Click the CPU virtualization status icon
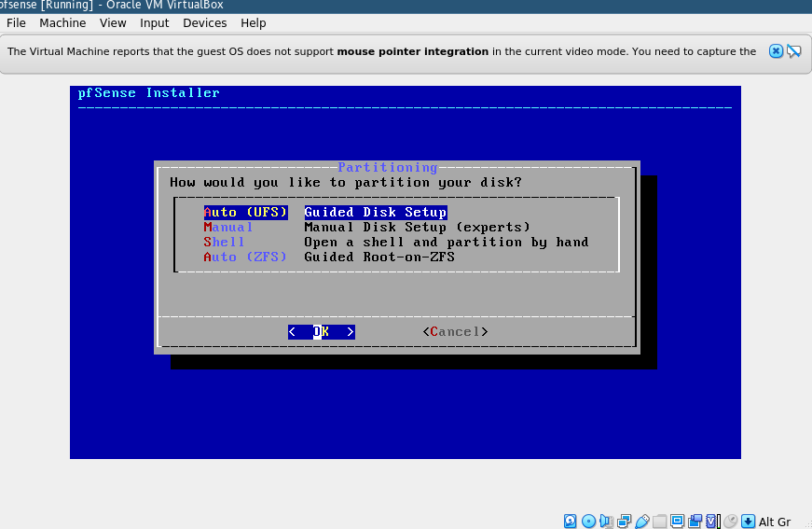 (713, 522)
